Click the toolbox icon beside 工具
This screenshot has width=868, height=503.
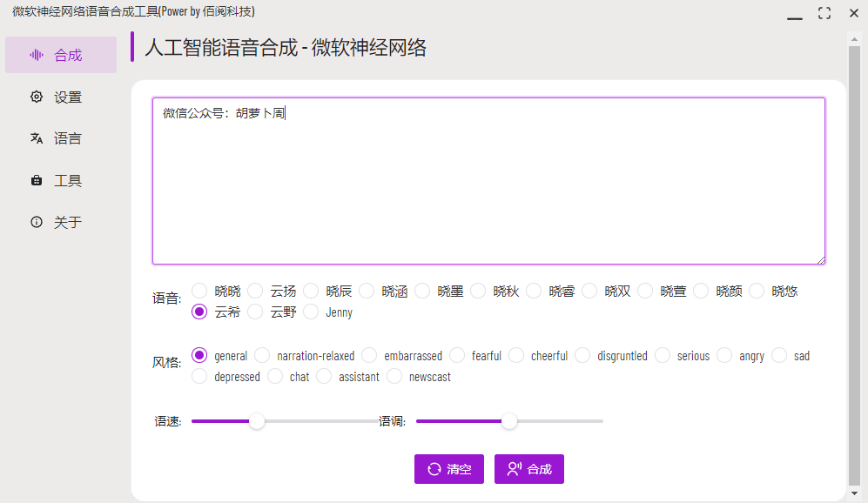(x=36, y=180)
